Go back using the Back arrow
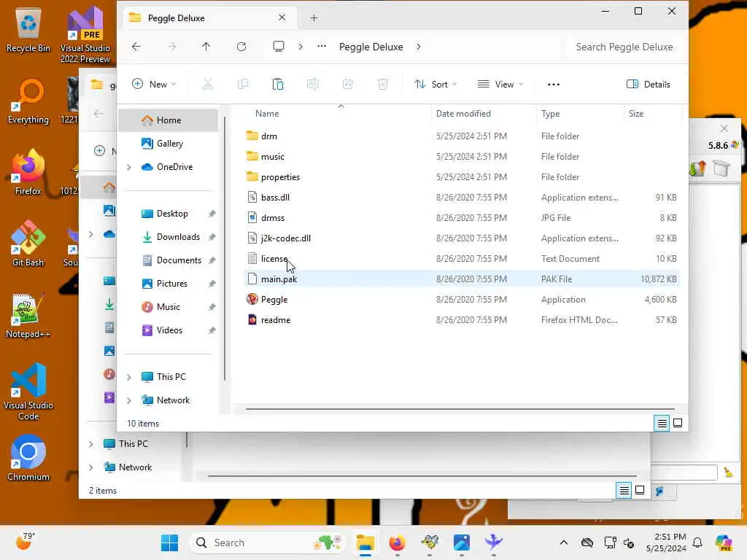The height and width of the screenshot is (560, 747). (x=136, y=47)
